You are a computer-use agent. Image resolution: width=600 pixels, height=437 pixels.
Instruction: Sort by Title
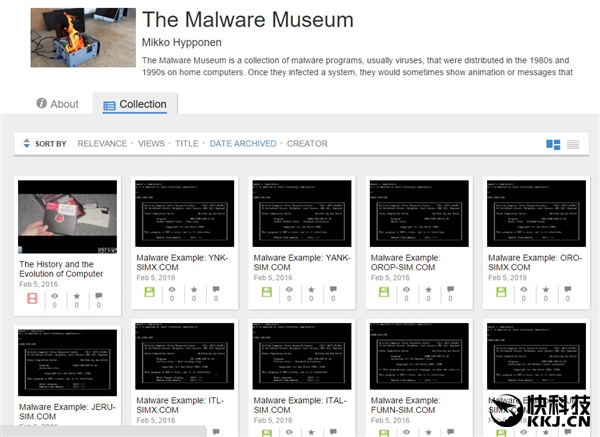pyautogui.click(x=187, y=143)
